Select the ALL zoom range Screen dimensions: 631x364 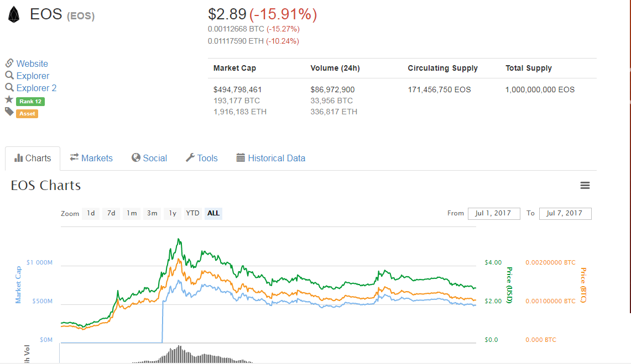point(213,213)
